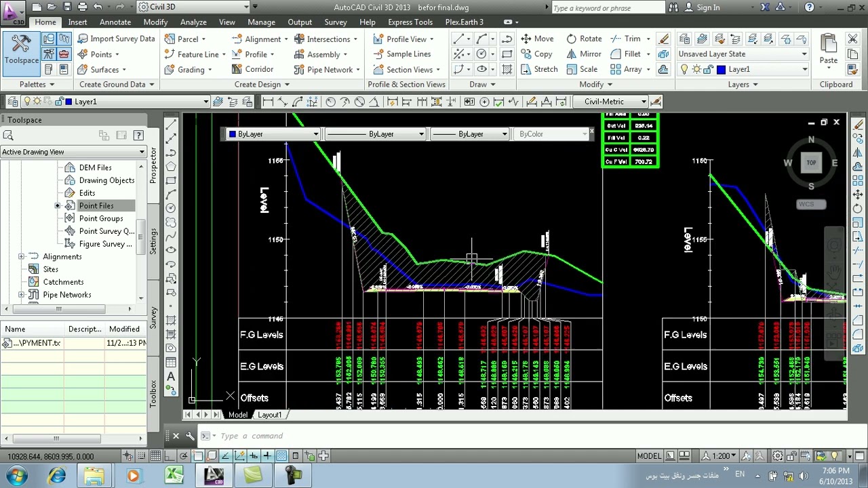
Task: Open the 1:200 annotation scale dropdown
Action: coord(719,455)
